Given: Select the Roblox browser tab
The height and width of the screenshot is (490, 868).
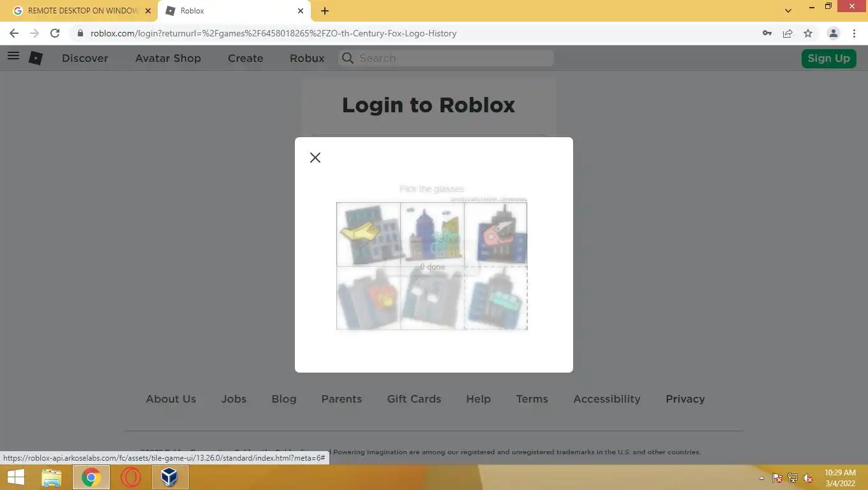Looking at the screenshot, I should pyautogui.click(x=235, y=11).
